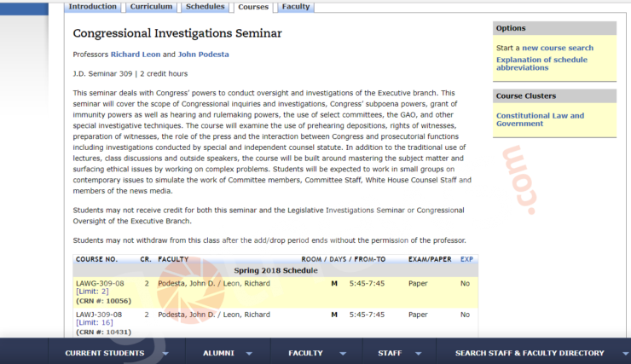Click J.D. Seminar 309 credit hours line
The height and width of the screenshot is (364, 631).
tap(130, 73)
